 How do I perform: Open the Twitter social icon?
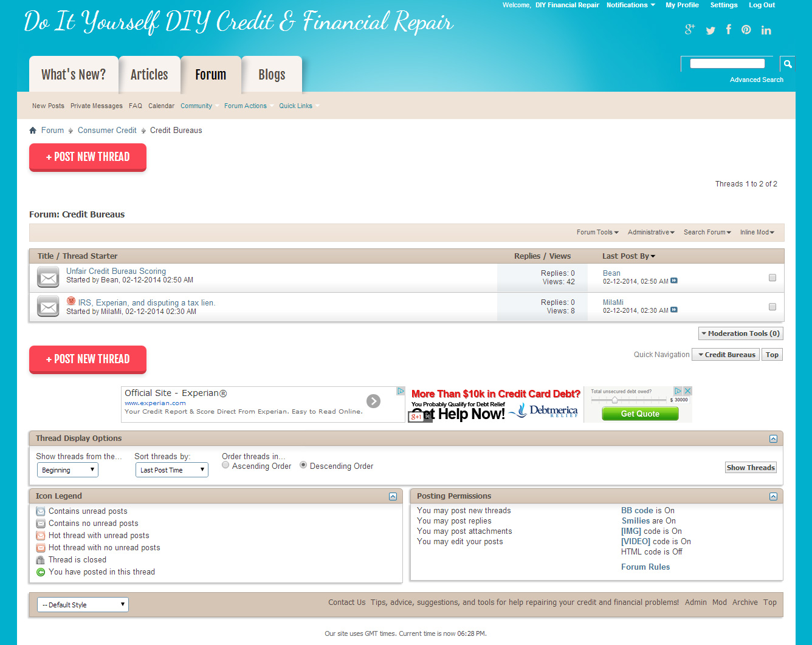[x=710, y=30]
